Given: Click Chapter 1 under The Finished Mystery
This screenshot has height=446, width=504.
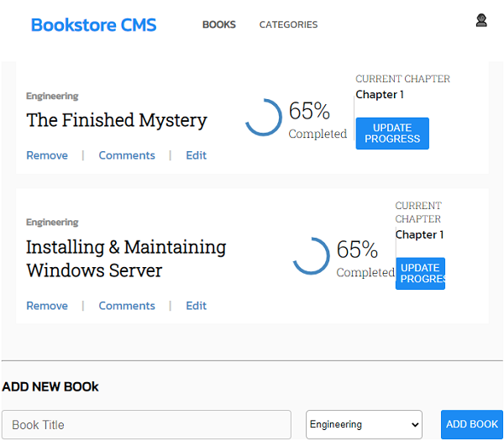Looking at the screenshot, I should [x=380, y=95].
